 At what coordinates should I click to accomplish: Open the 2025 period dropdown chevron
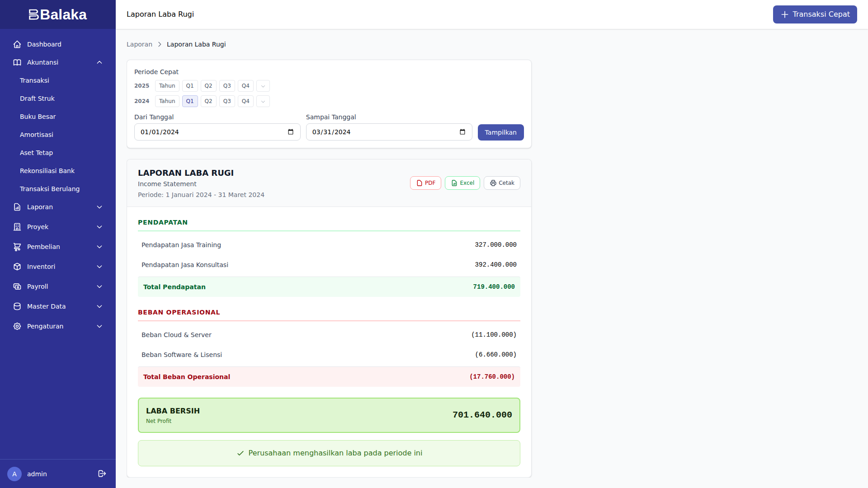tap(263, 86)
